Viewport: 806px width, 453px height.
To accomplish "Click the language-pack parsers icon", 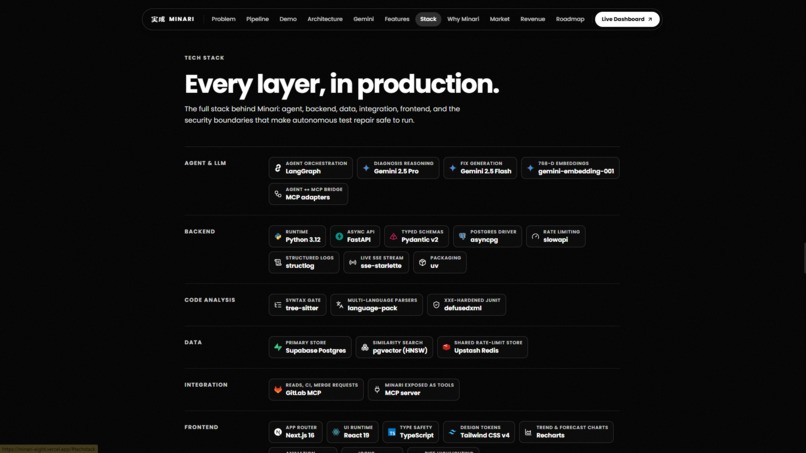I will click(339, 304).
